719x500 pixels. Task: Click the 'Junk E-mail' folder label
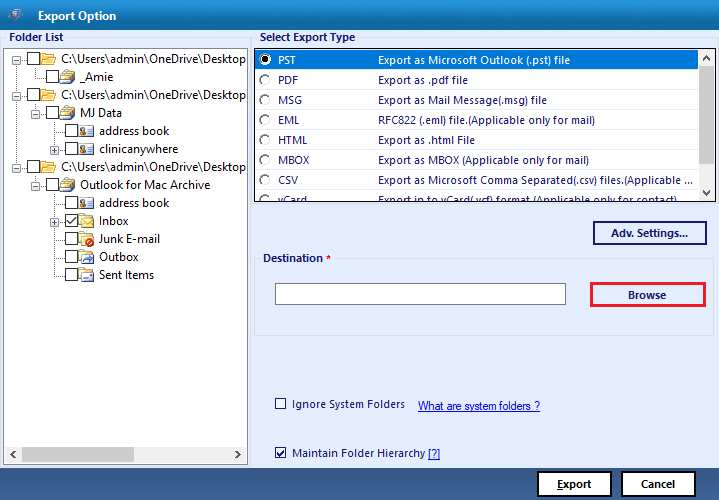(129, 239)
